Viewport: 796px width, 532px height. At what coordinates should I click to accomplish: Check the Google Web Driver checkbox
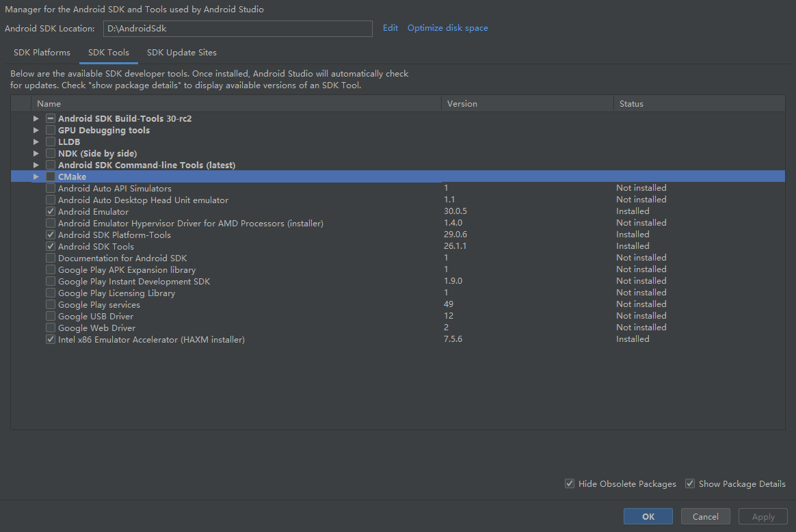click(x=50, y=328)
